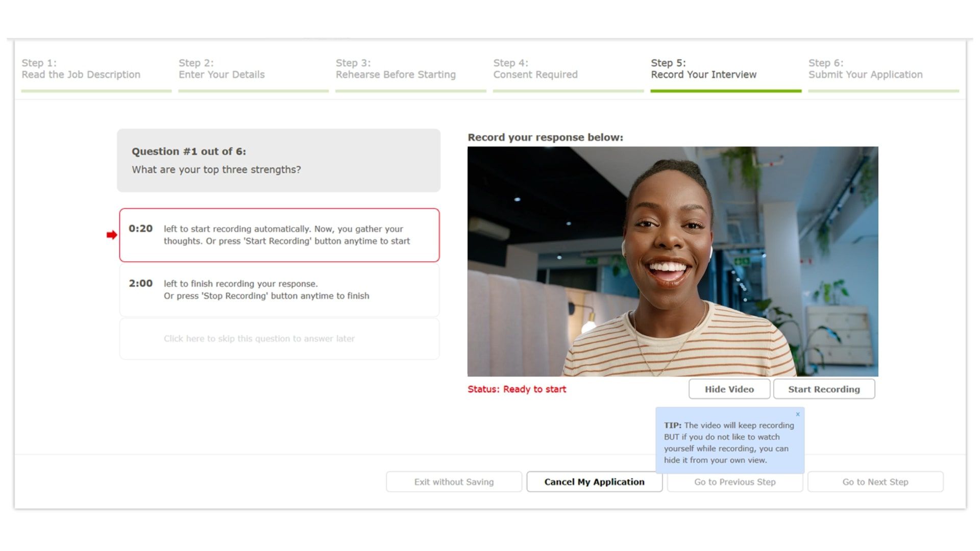The image size is (980, 551).
Task: Toggle video visibility with Hide Video
Action: [x=729, y=389]
